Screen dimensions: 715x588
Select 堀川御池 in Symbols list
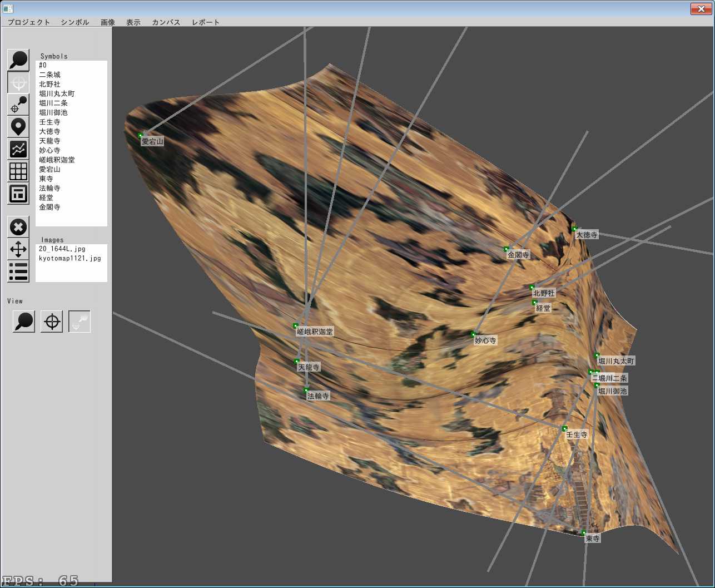click(71, 112)
